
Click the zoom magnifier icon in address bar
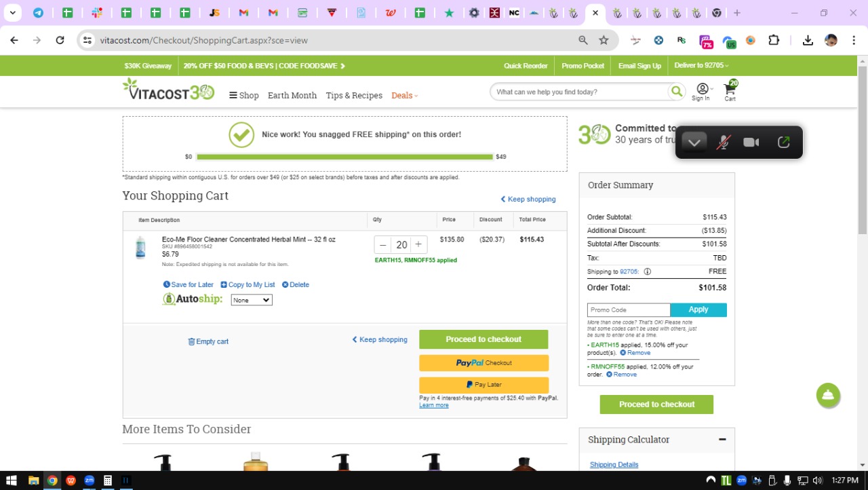pos(583,40)
